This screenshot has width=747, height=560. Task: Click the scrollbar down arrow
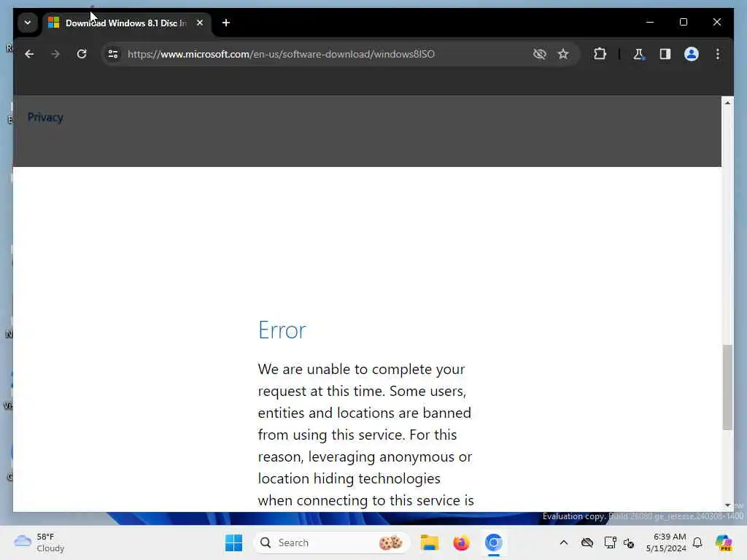point(727,505)
